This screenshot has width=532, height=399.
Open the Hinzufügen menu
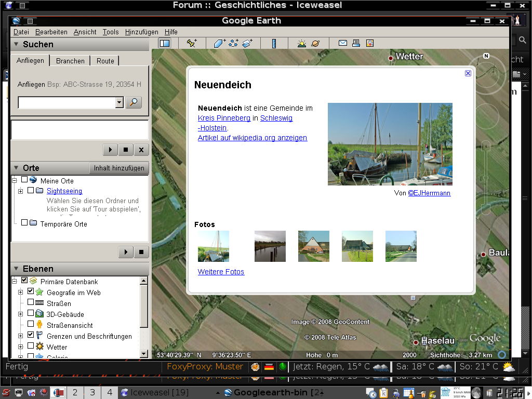click(141, 32)
